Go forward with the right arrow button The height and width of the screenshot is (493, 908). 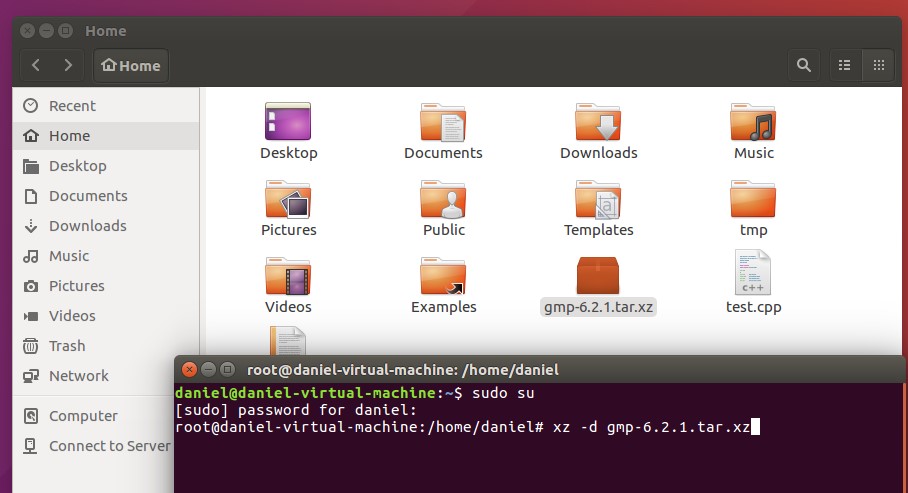pos(68,65)
